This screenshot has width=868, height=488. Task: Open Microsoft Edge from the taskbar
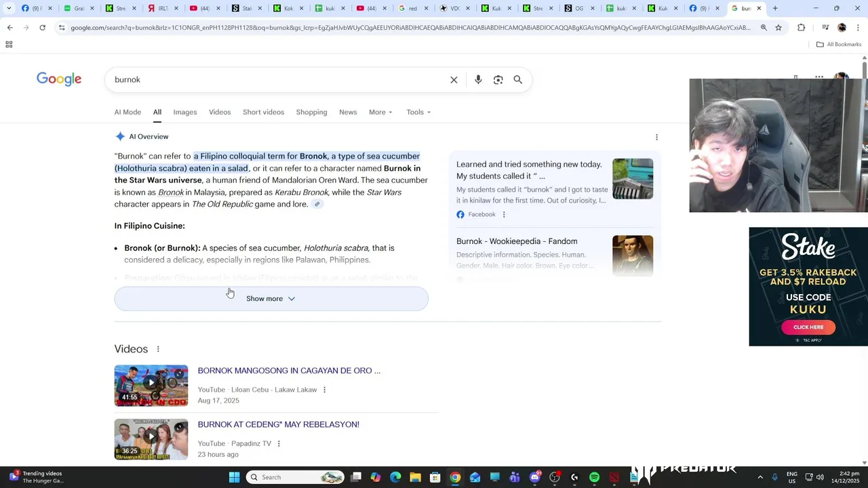pos(395,477)
